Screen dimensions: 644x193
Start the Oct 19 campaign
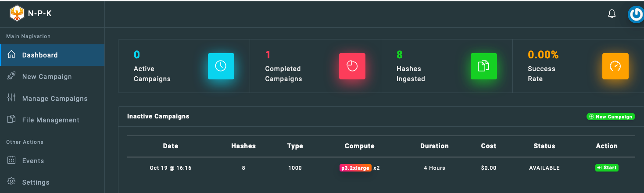pyautogui.click(x=607, y=168)
